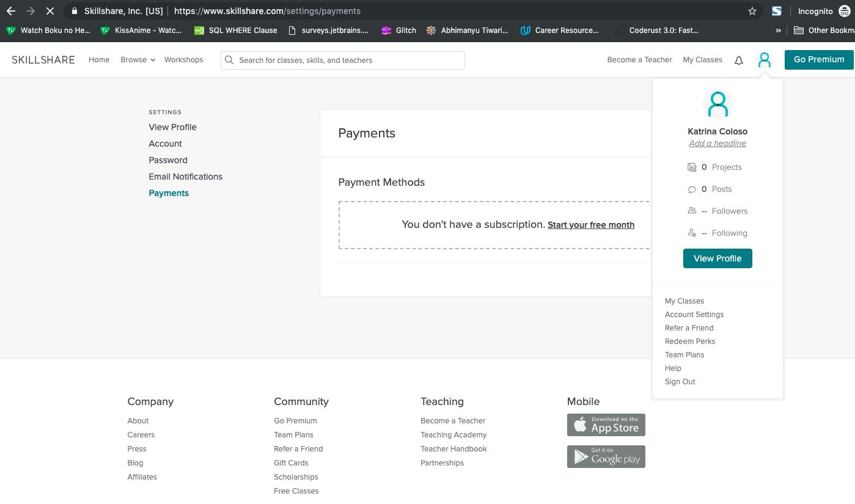Bookmark page with the star icon
The height and width of the screenshot is (504, 855).
click(x=752, y=11)
